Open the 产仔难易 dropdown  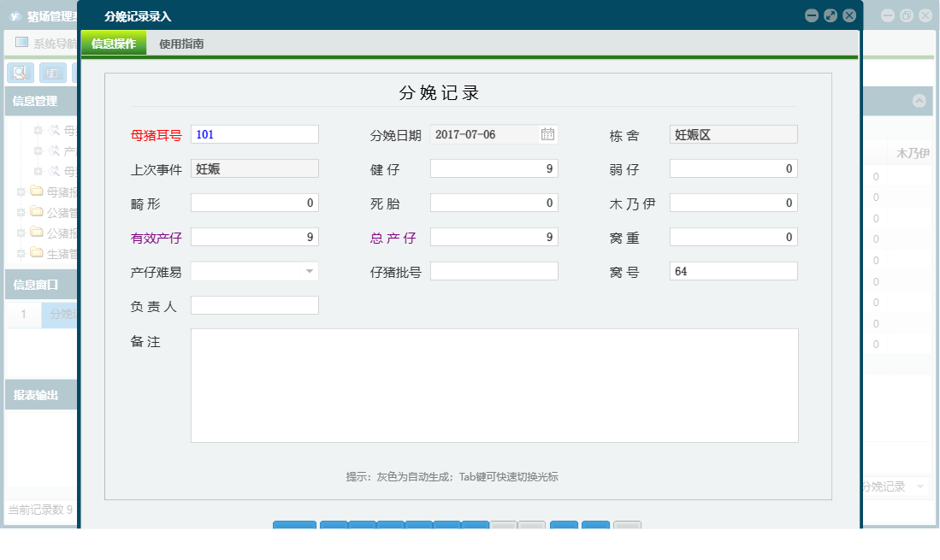(310, 271)
